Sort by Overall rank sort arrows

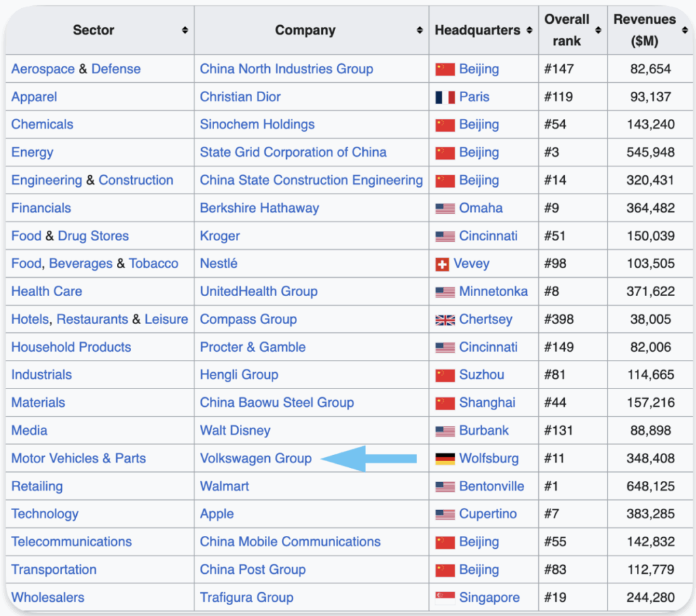598,31
